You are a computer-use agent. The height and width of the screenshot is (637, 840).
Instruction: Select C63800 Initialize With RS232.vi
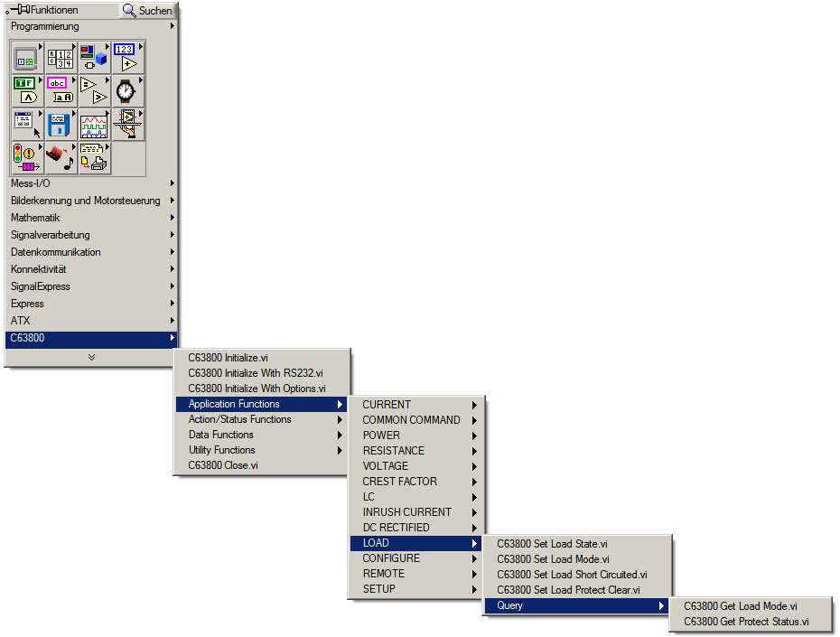261,373
